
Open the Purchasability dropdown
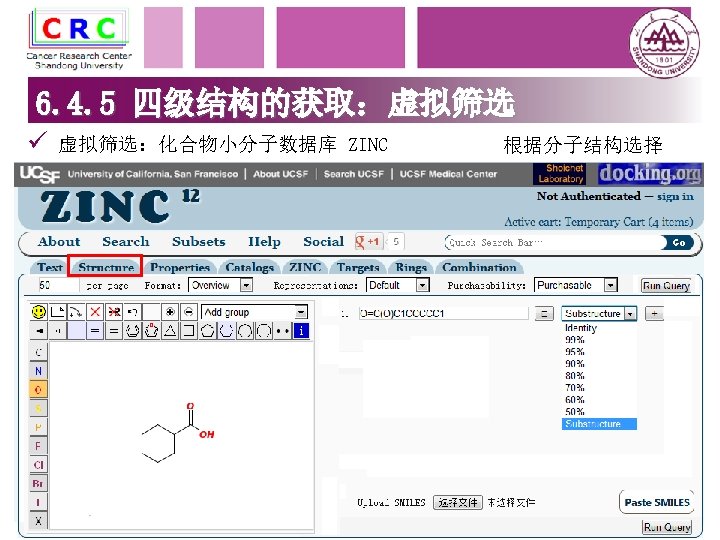(x=575, y=285)
